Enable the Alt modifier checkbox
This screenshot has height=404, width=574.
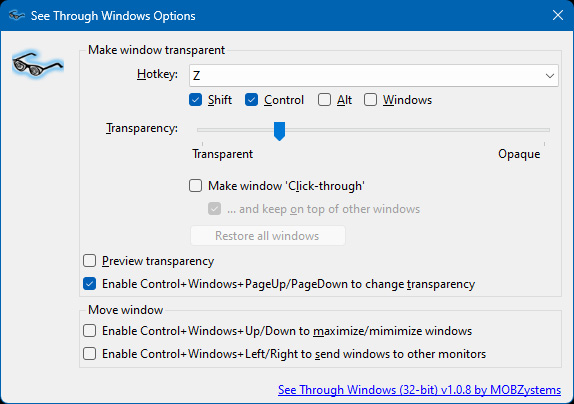[324, 100]
